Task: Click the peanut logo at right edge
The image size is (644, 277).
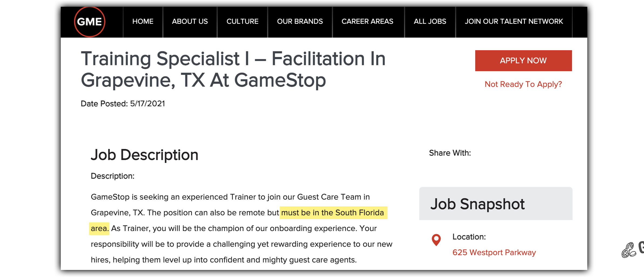Action: click(x=629, y=250)
